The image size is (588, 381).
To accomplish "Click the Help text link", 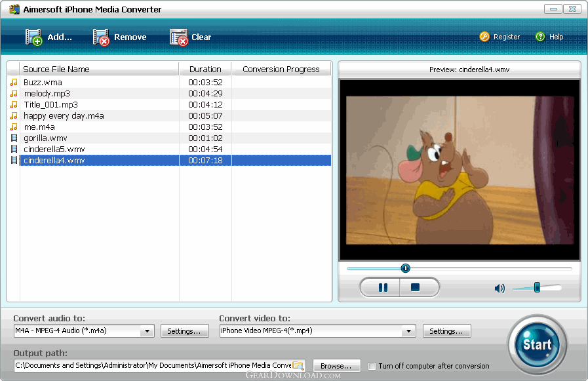I will click(556, 37).
